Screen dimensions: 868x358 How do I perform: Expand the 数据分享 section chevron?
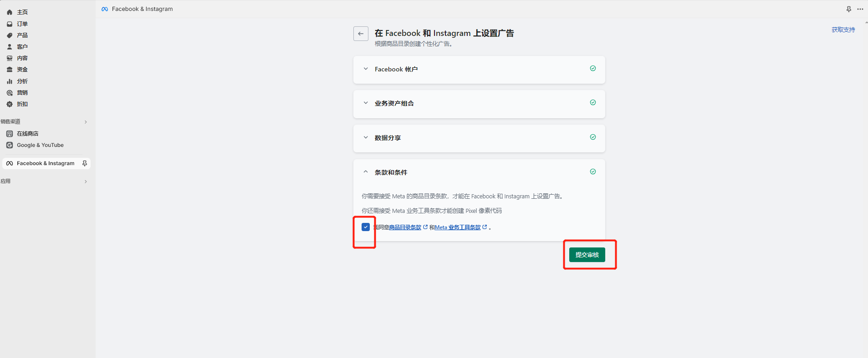pyautogui.click(x=366, y=137)
